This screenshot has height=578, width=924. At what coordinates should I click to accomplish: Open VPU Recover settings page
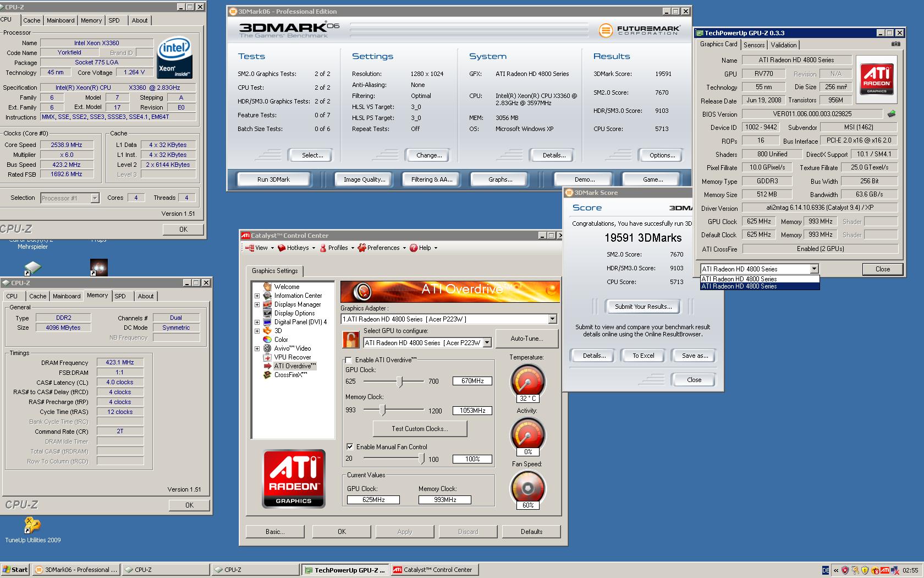(x=292, y=357)
